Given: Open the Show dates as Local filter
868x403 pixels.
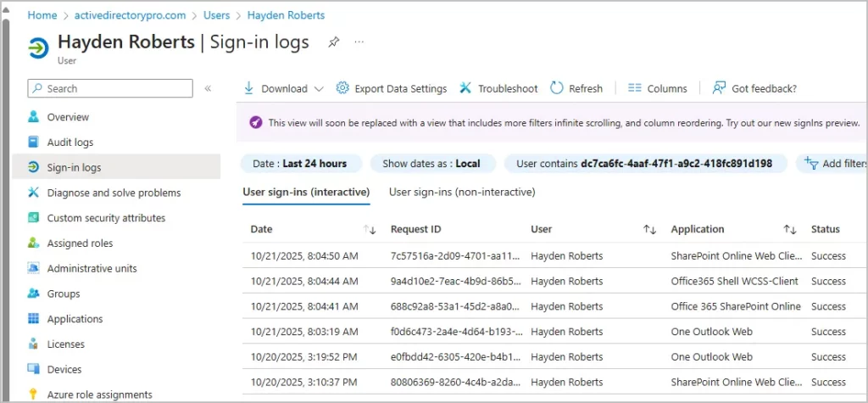Looking at the screenshot, I should coord(432,164).
